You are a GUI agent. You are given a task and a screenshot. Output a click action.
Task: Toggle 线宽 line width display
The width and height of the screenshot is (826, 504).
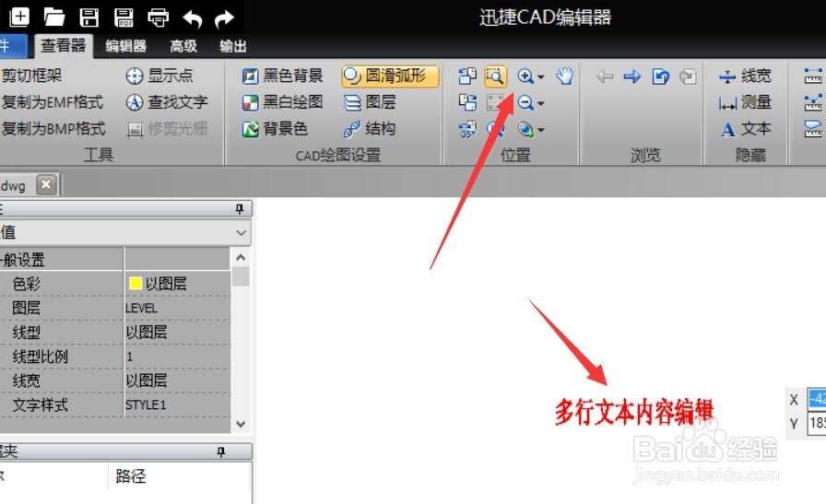coord(745,76)
